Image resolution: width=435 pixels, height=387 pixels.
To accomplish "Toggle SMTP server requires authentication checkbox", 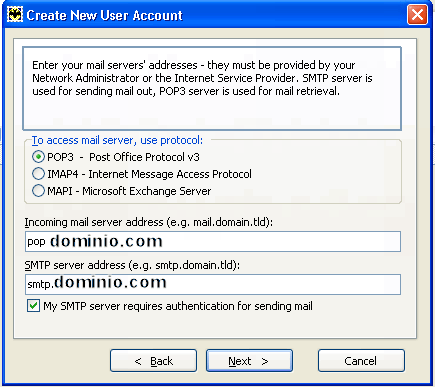I will pyautogui.click(x=33, y=306).
